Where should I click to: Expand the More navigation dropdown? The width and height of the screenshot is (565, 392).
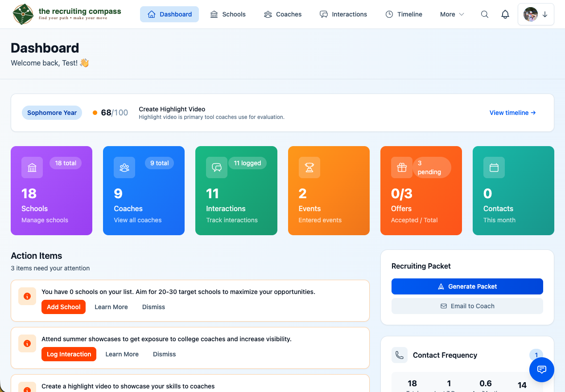pyautogui.click(x=452, y=14)
